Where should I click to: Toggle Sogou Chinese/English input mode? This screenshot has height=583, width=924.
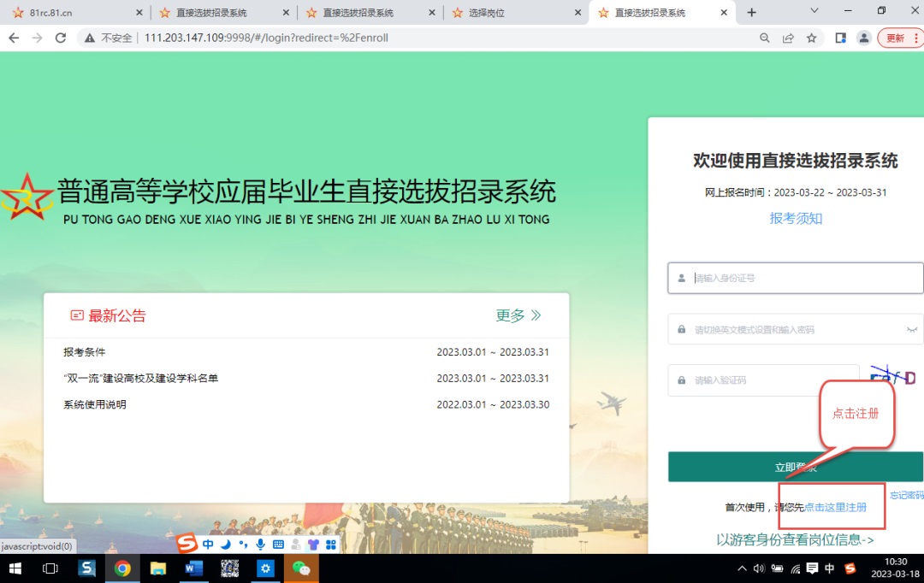click(x=208, y=544)
